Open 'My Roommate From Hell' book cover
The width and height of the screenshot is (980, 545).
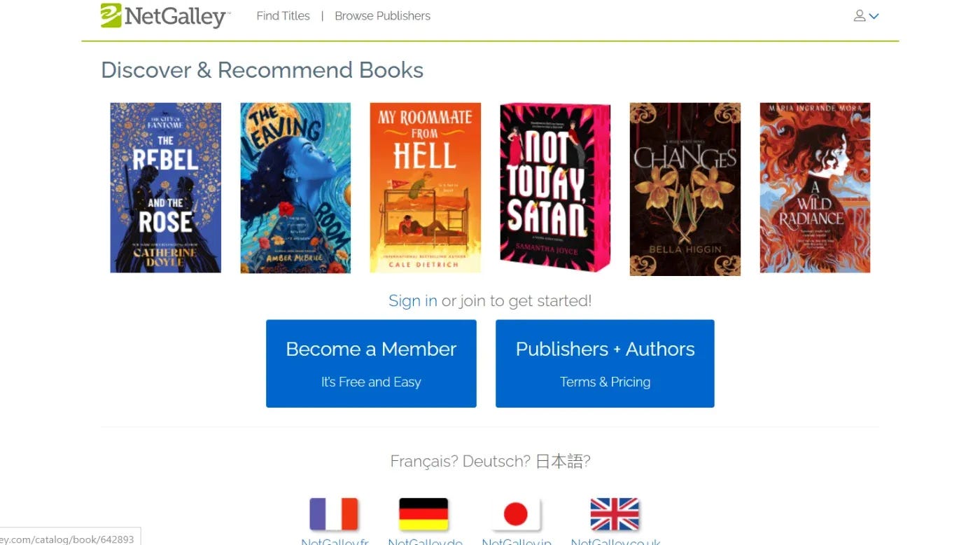pyautogui.click(x=425, y=187)
